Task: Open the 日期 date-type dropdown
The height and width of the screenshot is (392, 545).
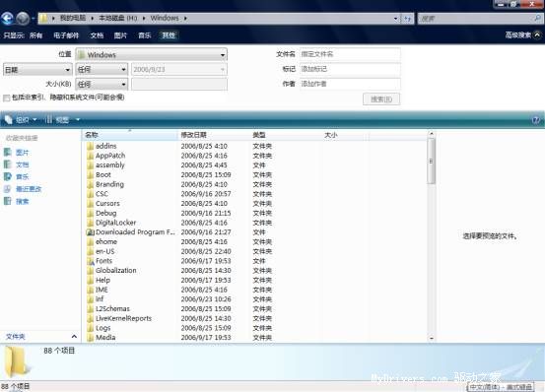Action: 37,70
